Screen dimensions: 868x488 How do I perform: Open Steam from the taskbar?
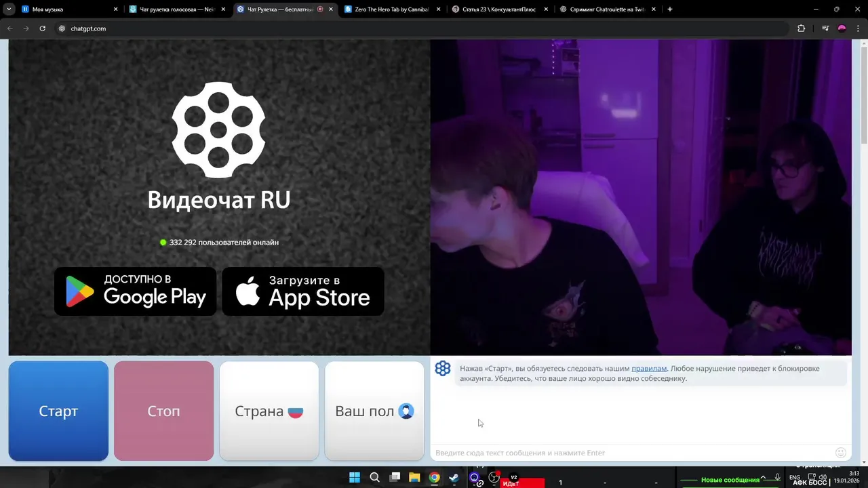tap(454, 478)
